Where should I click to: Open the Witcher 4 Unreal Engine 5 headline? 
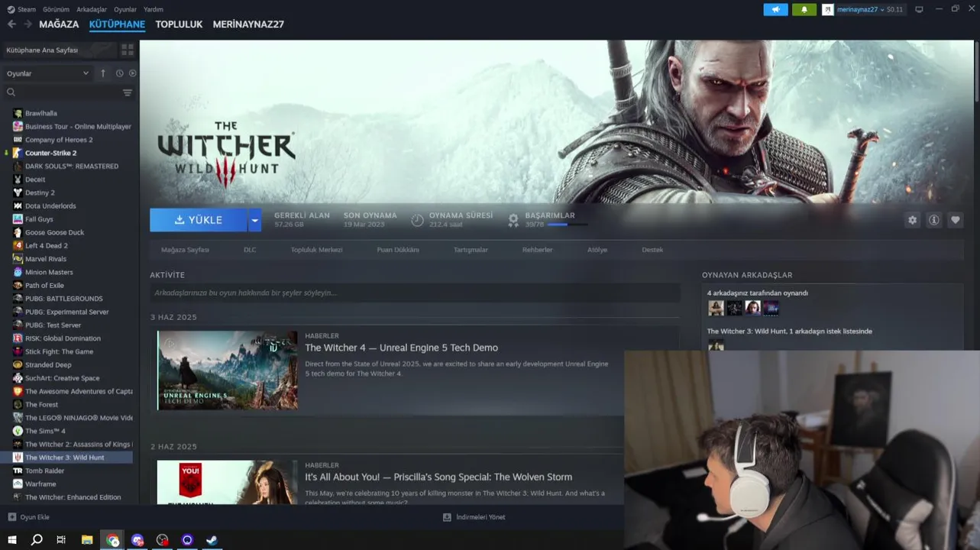click(401, 348)
